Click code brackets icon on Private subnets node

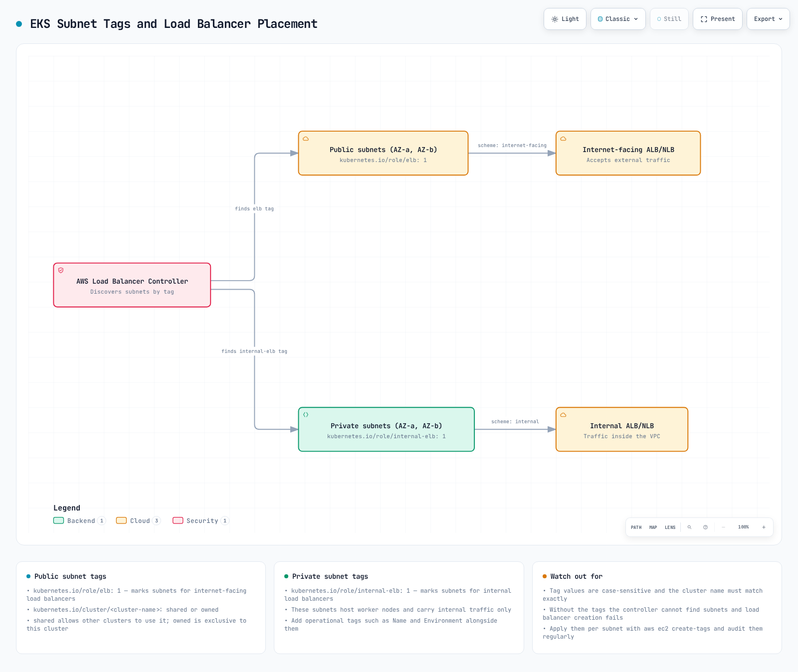point(306,415)
